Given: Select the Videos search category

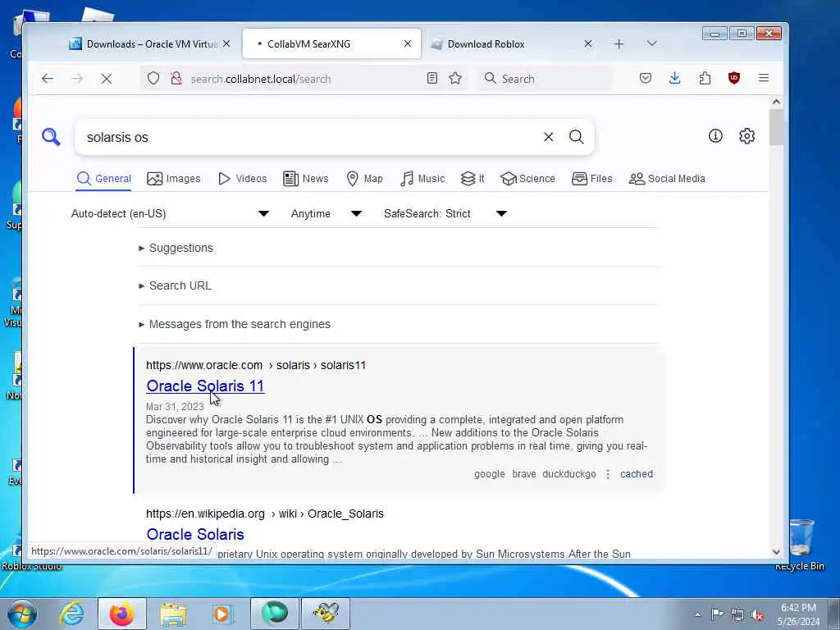Looking at the screenshot, I should pos(243,179).
